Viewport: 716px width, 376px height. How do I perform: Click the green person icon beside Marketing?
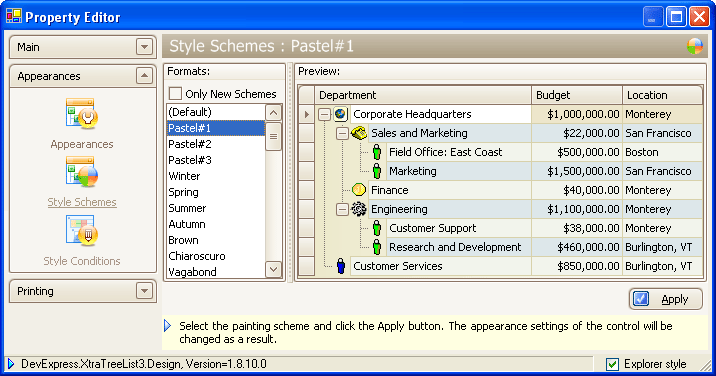point(377,171)
